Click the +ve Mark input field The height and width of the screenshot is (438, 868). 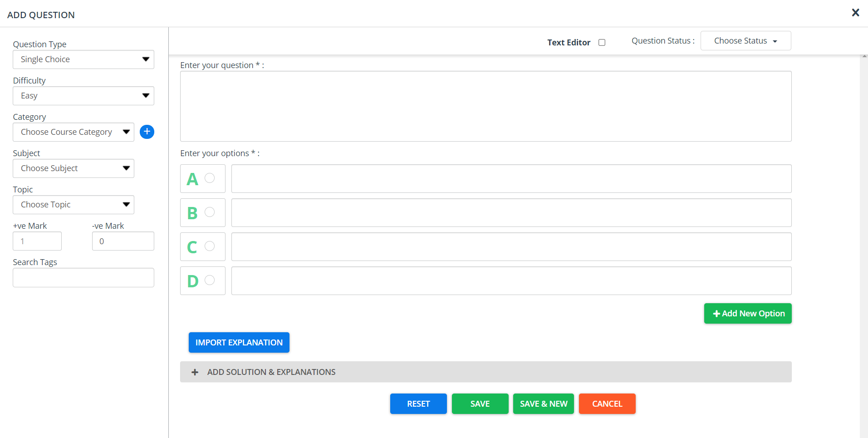(37, 241)
